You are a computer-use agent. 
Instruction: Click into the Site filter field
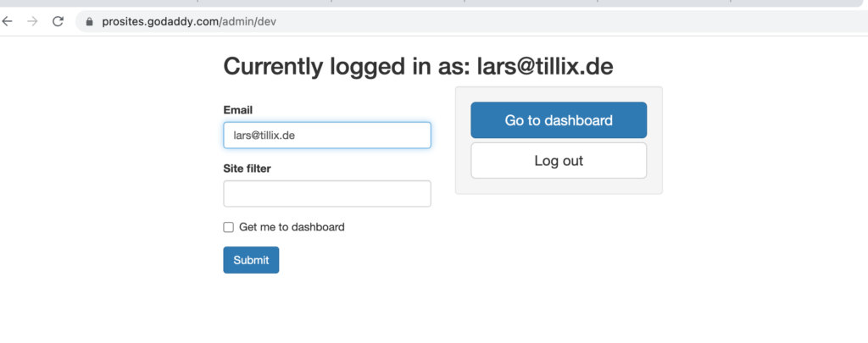point(327,194)
